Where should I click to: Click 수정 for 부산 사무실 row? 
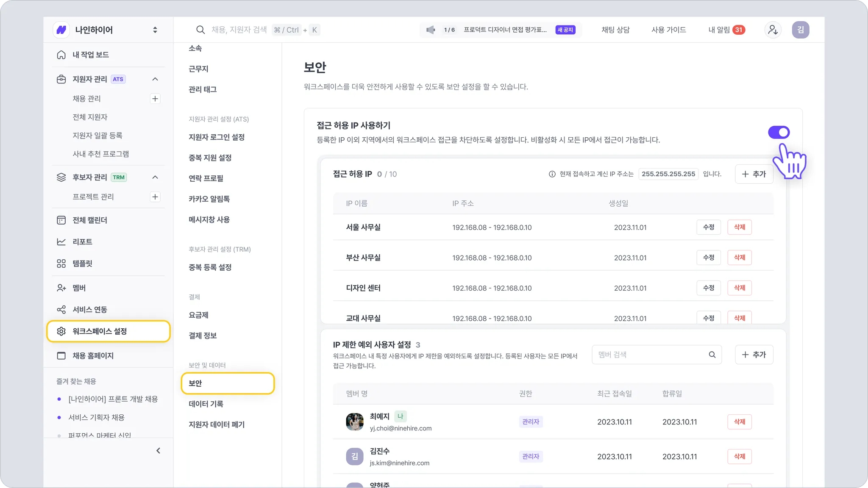(x=708, y=258)
